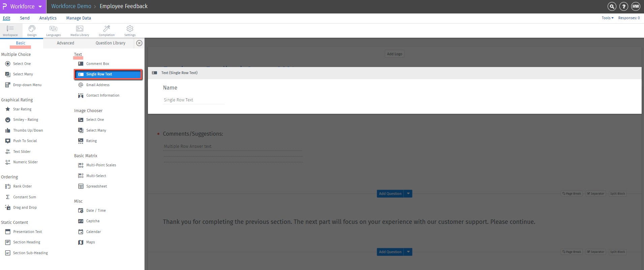The height and width of the screenshot is (270, 644).
Task: Add a Captcha question
Action: tap(89, 221)
